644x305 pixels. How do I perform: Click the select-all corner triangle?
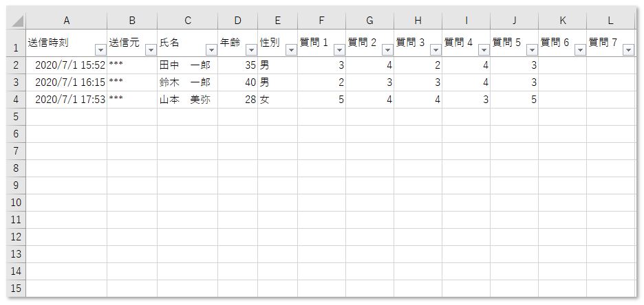pyautogui.click(x=17, y=21)
